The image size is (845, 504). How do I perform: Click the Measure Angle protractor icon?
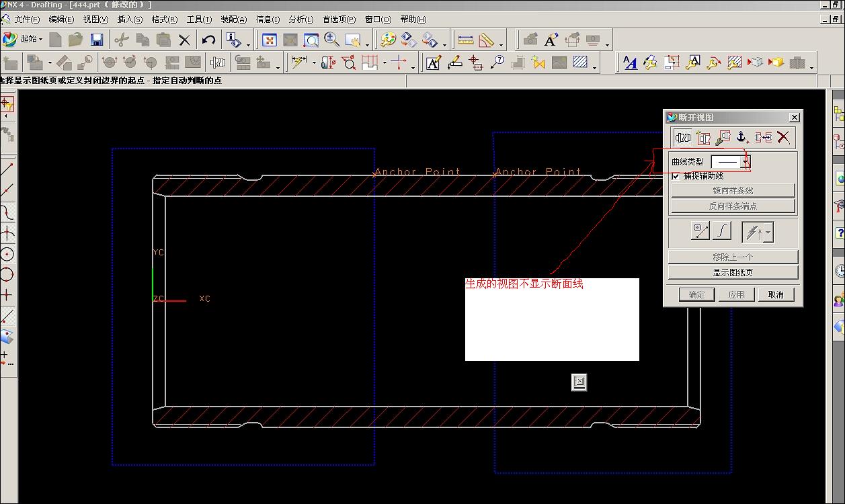[487, 40]
